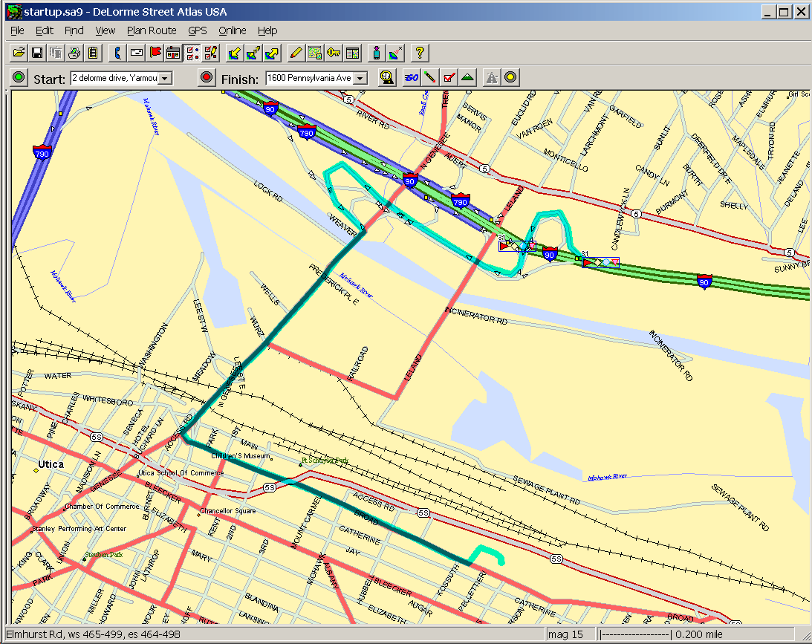812x644 pixels.
Task: Click the gray road view icon
Action: (x=492, y=78)
